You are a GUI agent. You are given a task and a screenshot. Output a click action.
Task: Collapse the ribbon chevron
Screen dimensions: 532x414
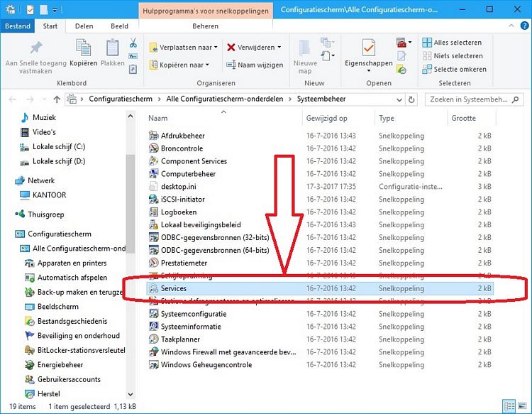[511, 26]
